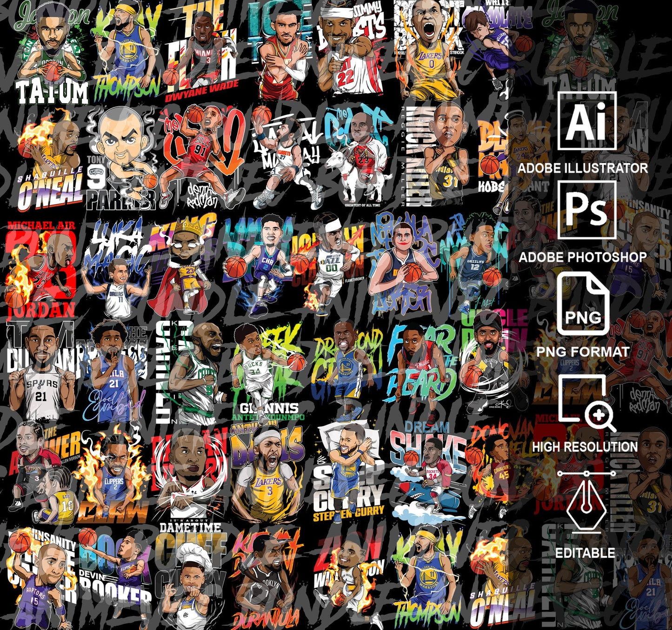Select the Spurs 21 jersey artwork

(41, 372)
